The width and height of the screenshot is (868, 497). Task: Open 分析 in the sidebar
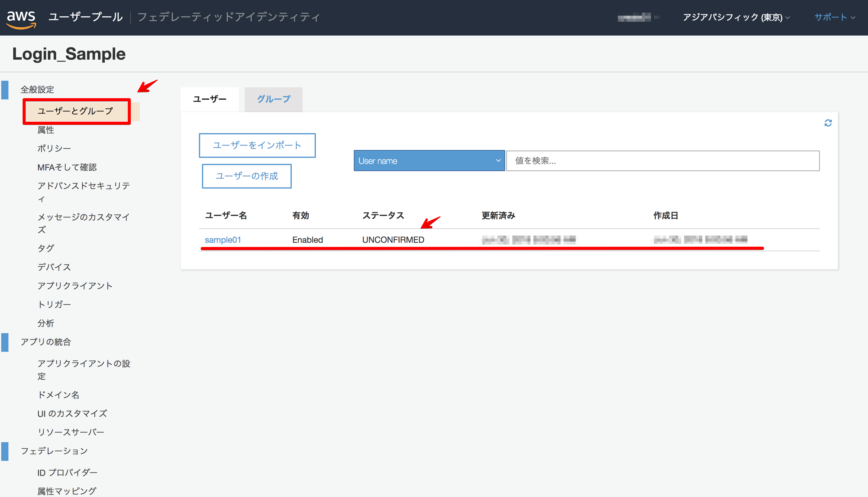(46, 323)
